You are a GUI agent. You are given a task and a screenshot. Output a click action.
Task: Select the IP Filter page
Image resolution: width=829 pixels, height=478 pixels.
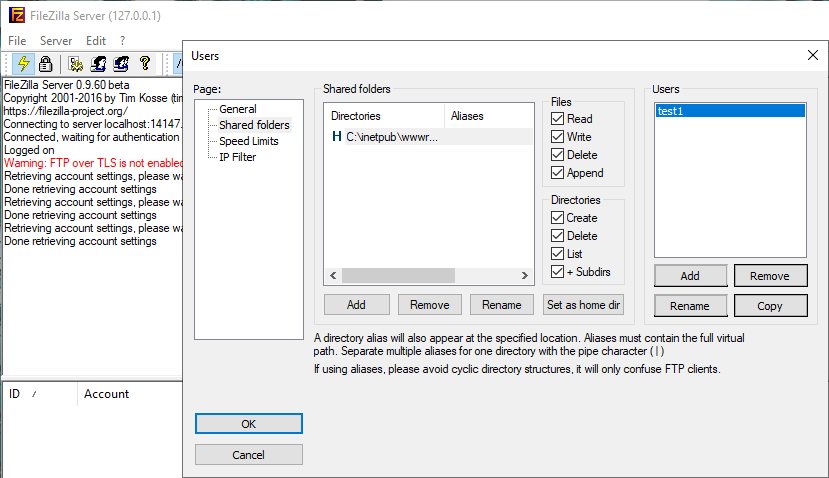click(x=237, y=157)
